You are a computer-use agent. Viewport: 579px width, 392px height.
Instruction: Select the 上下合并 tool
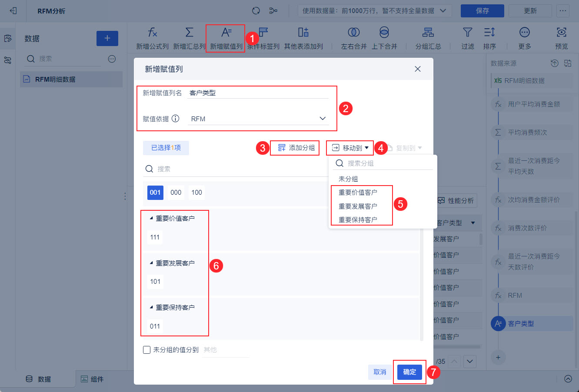[x=384, y=38]
